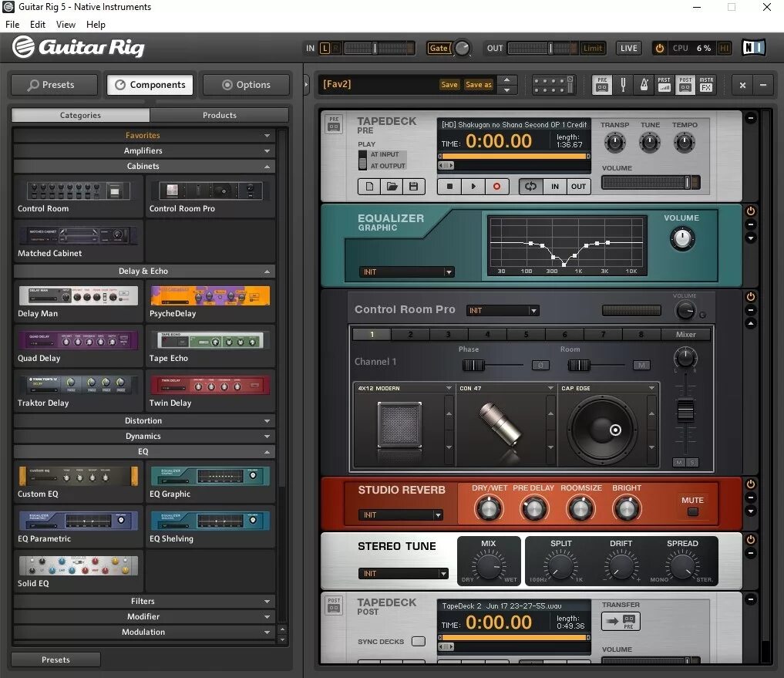Enable loop playback on Tapedeck Pre
This screenshot has height=678, width=784.
coord(530,186)
